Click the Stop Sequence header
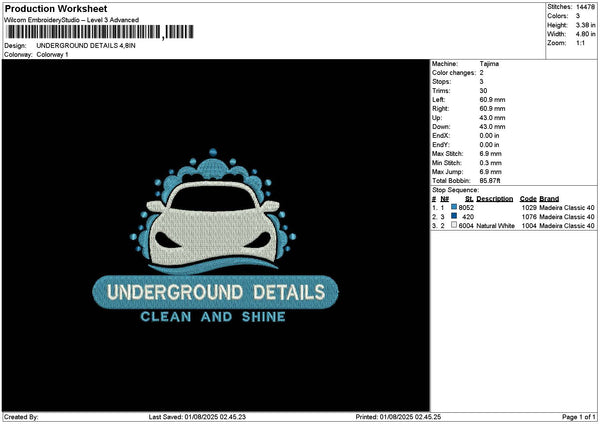600x424 pixels. [x=455, y=189]
